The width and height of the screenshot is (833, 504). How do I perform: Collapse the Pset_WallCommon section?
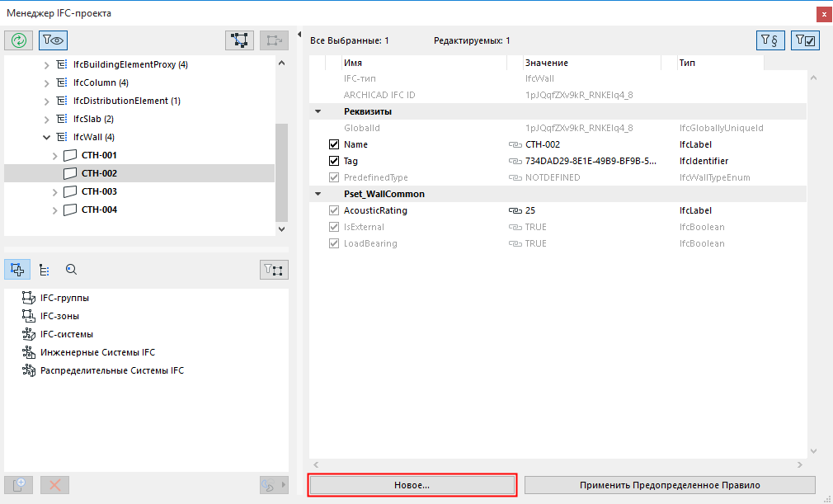point(318,194)
